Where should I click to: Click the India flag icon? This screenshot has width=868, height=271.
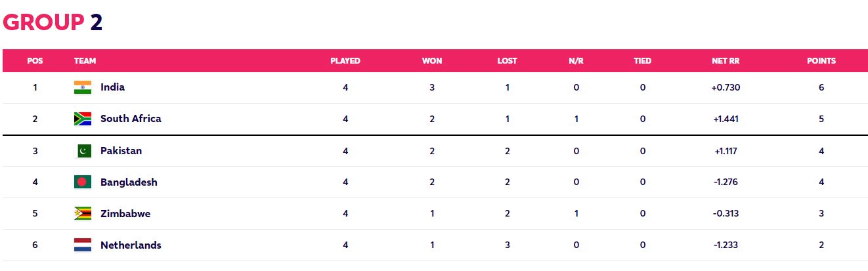(x=83, y=87)
